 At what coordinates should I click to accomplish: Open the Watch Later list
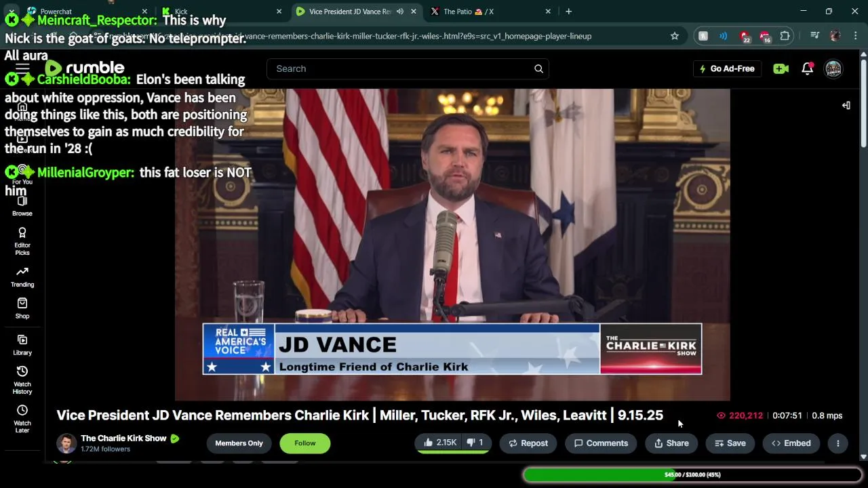point(22,418)
